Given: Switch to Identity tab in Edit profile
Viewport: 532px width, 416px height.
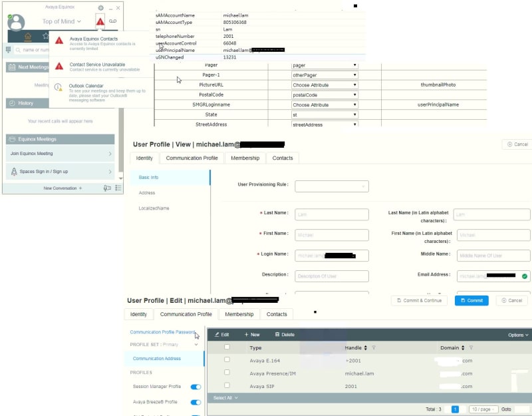Looking at the screenshot, I should pos(138,314).
